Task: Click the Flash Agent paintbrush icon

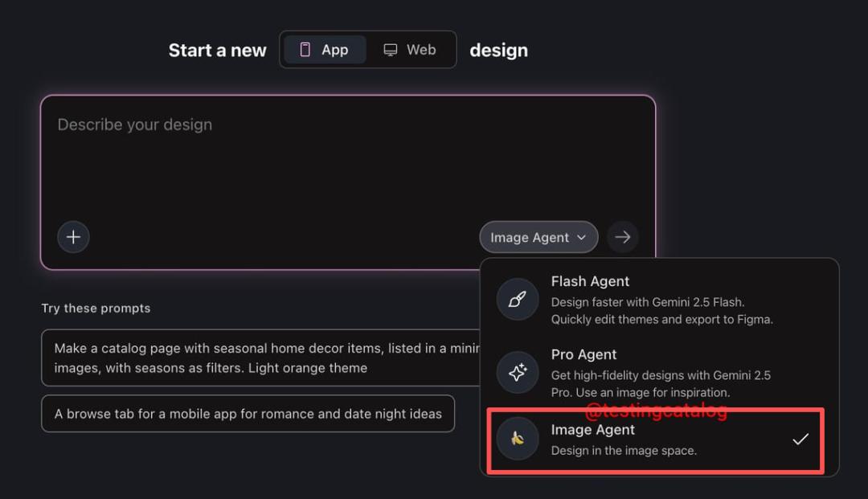Action: tap(518, 300)
